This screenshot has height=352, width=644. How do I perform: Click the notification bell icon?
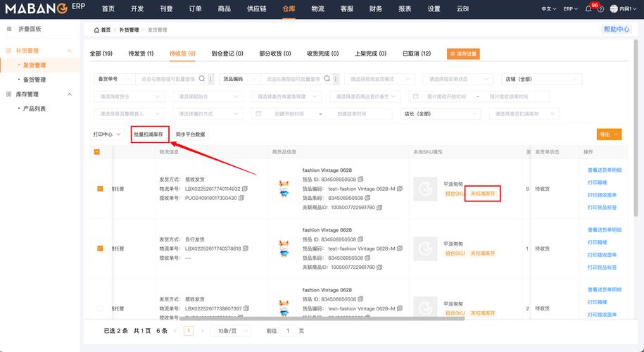[588, 8]
